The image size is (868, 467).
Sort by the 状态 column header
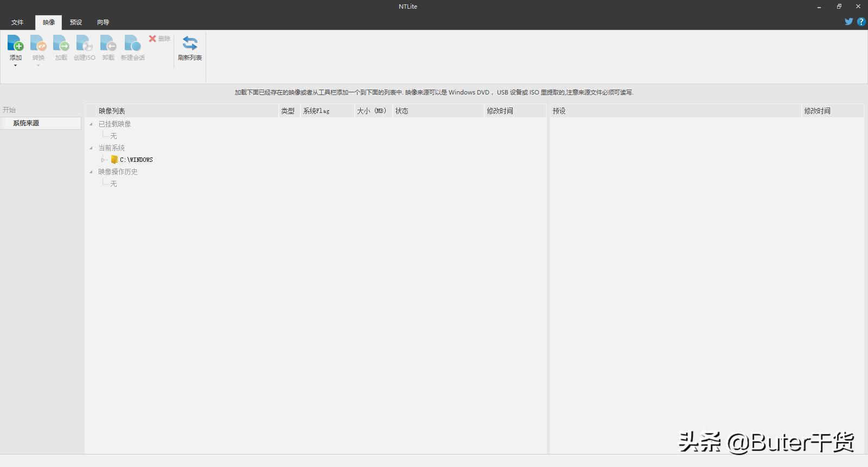[x=438, y=111]
